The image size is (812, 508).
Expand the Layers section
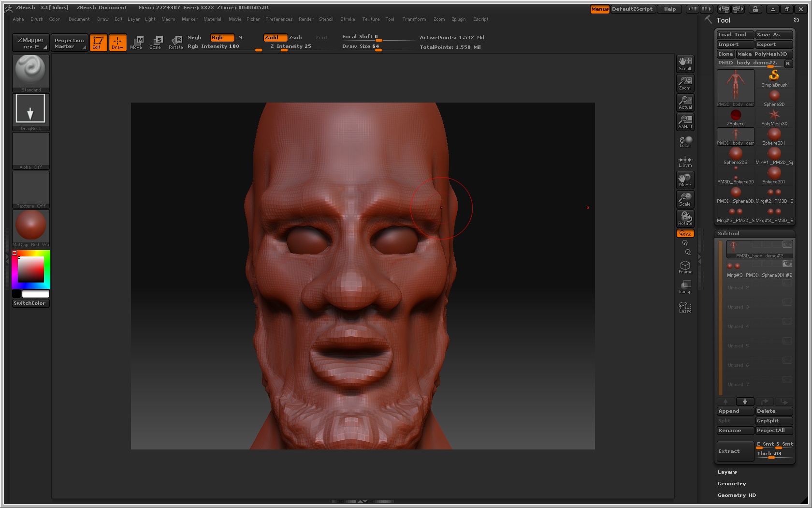pyautogui.click(x=727, y=472)
